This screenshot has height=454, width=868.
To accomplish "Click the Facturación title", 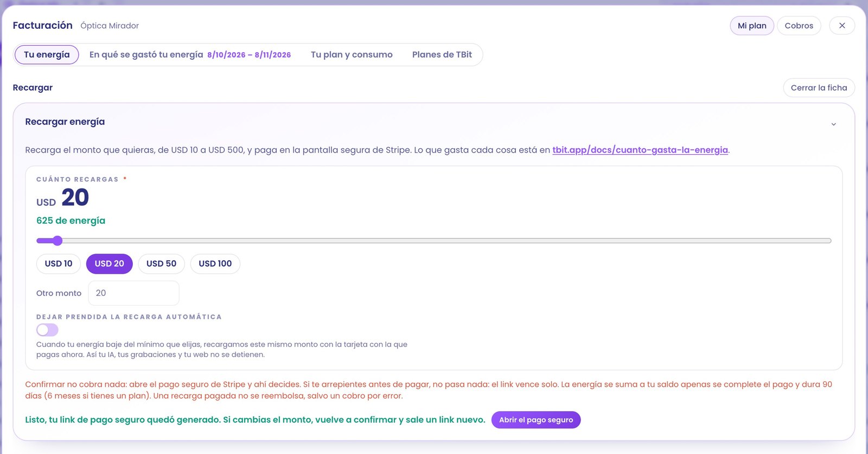I will click(x=43, y=26).
